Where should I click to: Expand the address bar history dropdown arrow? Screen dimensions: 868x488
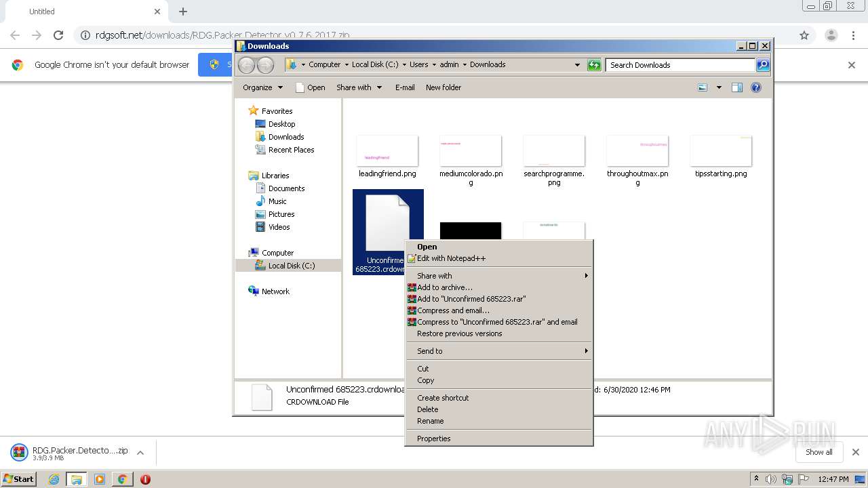(577, 65)
